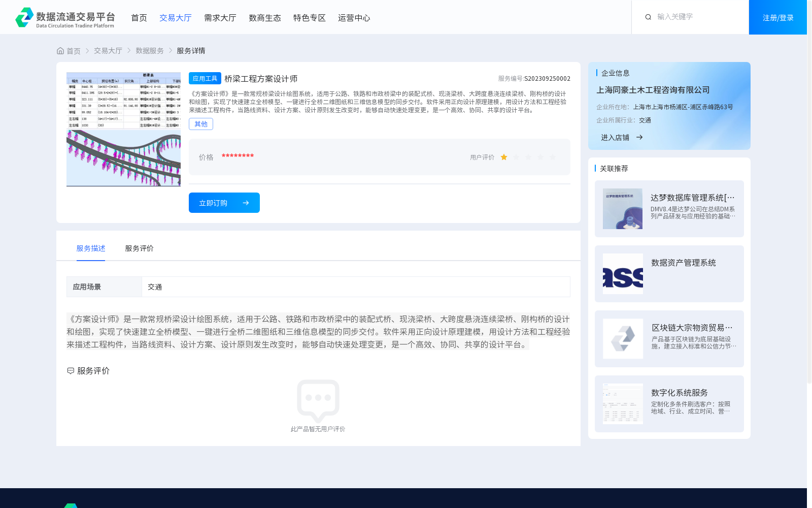
Task: Open 首页 in top navigation
Action: pos(139,18)
